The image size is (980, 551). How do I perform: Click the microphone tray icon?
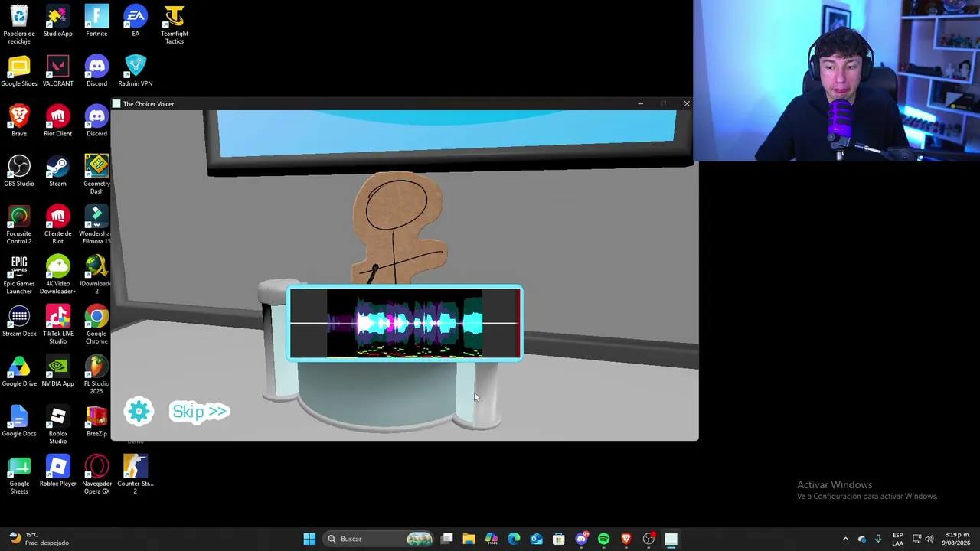[x=878, y=539]
